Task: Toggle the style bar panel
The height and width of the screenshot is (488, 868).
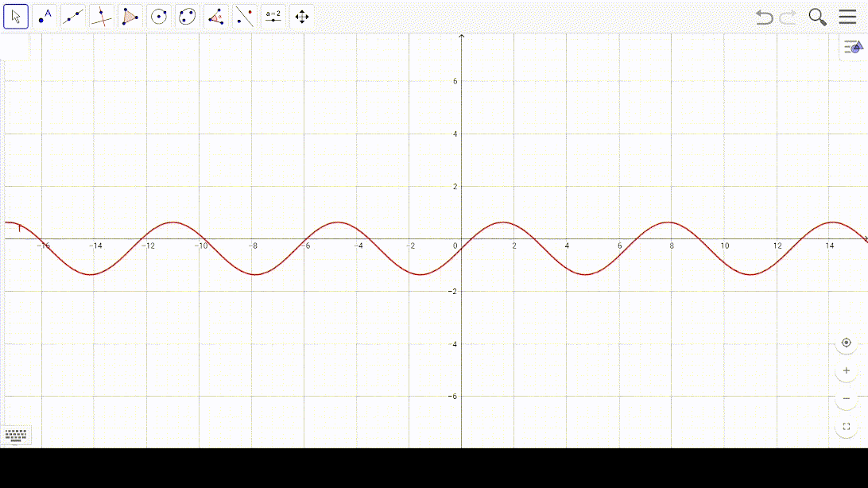Action: pos(853,48)
